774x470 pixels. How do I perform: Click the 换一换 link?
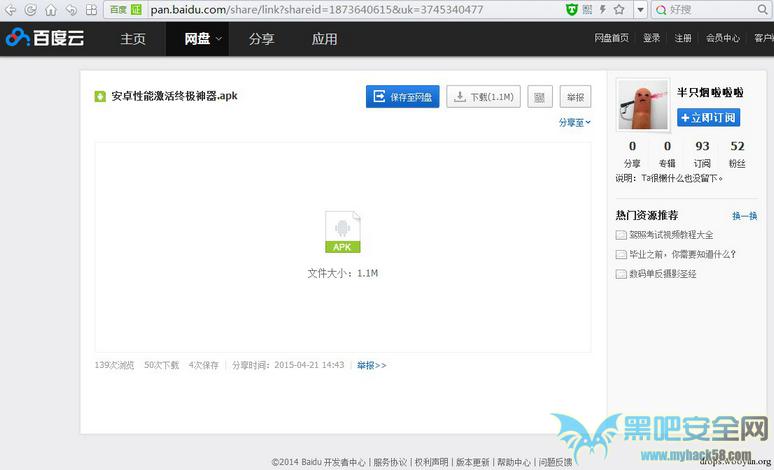(x=744, y=216)
